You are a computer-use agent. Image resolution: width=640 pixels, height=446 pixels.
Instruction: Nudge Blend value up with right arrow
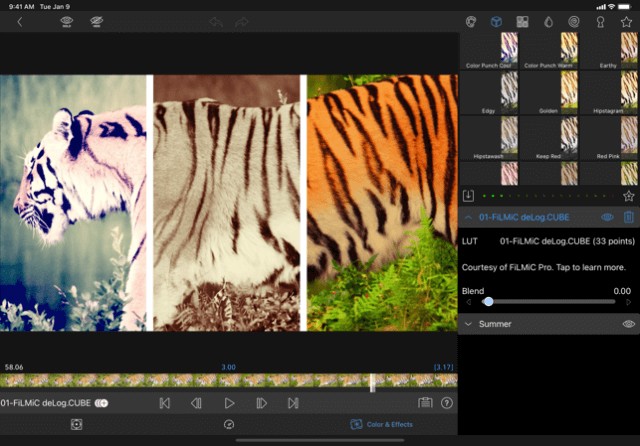point(628,301)
